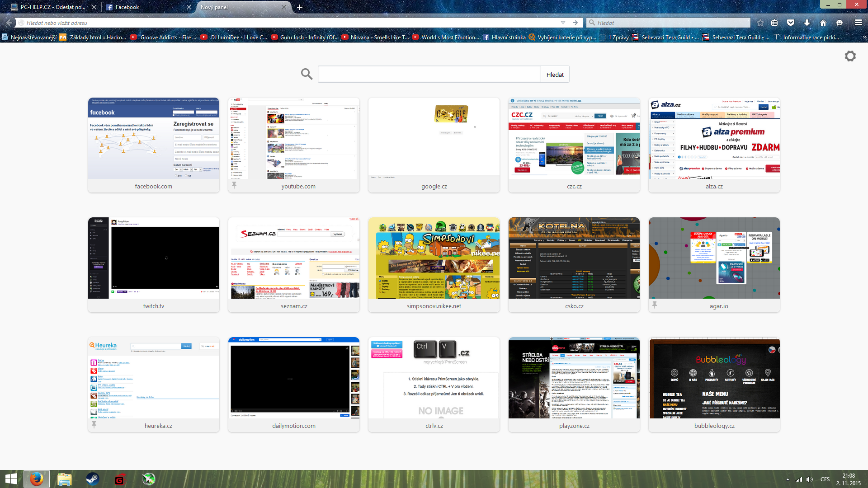Viewport: 868px width, 488px height.
Task: Show hidden system tray icons arrow
Action: (788, 479)
